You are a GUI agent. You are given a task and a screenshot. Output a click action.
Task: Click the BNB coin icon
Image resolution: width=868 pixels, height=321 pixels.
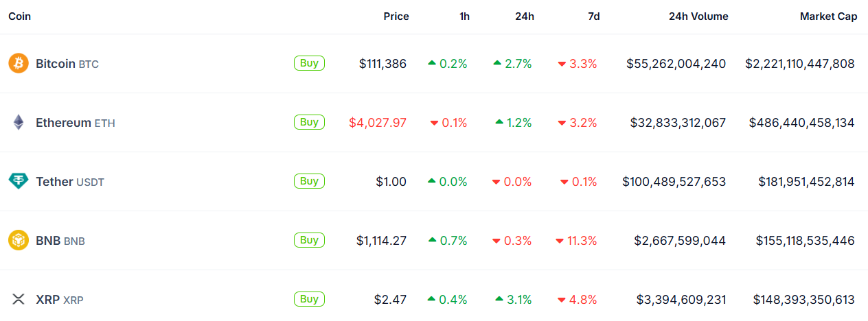pos(19,241)
